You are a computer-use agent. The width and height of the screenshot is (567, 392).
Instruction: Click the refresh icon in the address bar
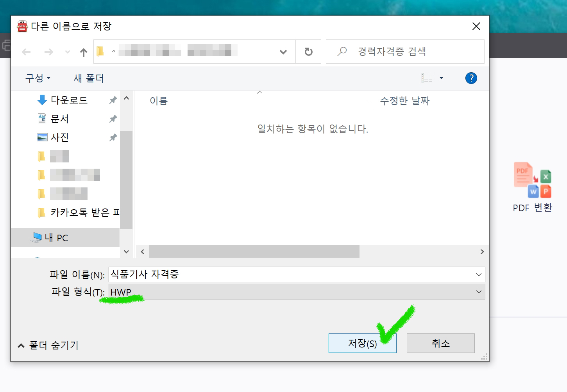(308, 51)
